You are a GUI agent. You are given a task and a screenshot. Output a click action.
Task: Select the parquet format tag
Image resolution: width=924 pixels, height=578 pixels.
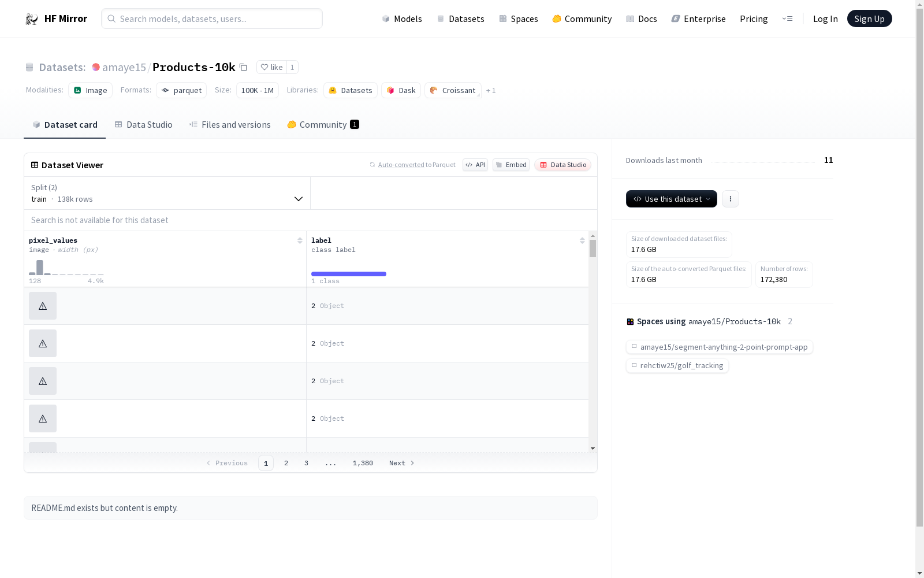pos(181,90)
